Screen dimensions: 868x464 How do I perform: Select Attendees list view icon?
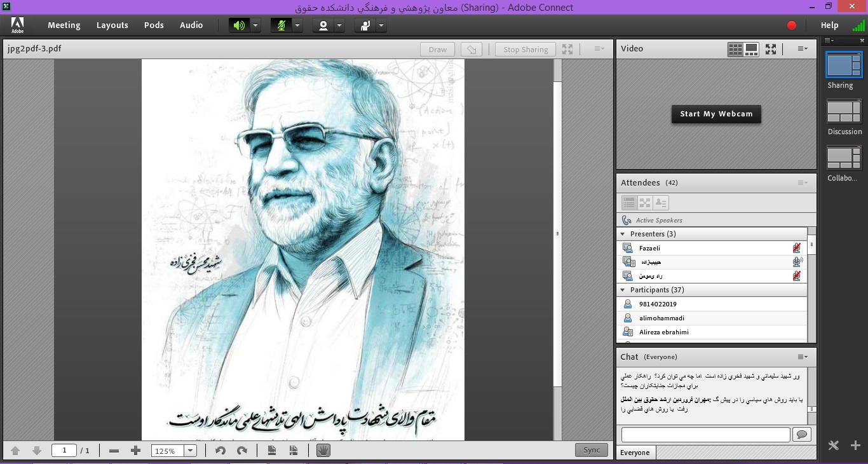pos(629,203)
